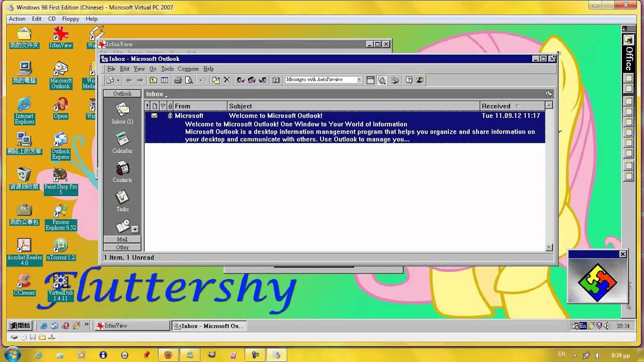Click the Outlook group button in Outlook bar

click(x=122, y=94)
